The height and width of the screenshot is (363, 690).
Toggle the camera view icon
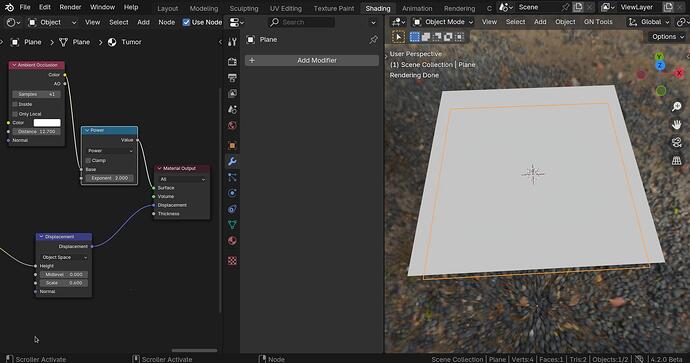pyautogui.click(x=677, y=142)
